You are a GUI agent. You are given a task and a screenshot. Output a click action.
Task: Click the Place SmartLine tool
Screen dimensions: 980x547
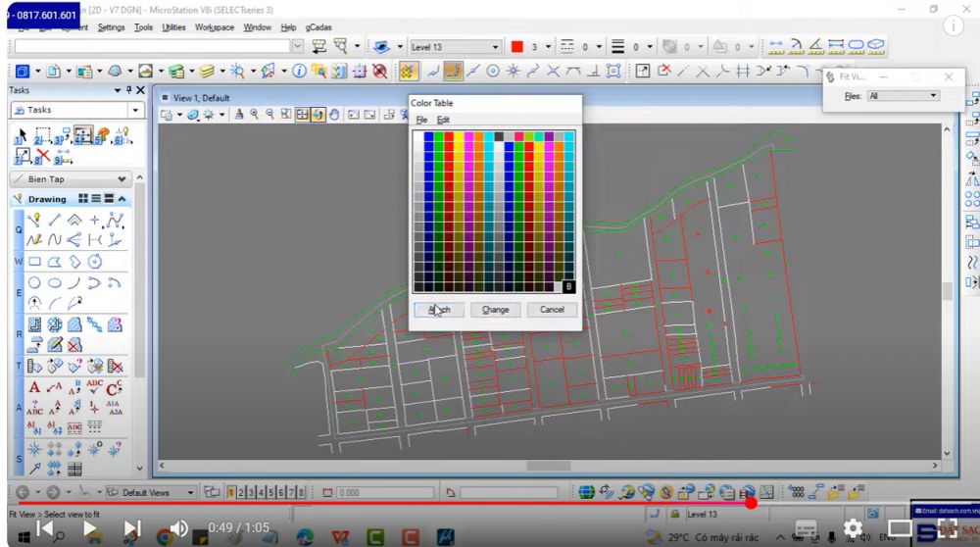[35, 221]
